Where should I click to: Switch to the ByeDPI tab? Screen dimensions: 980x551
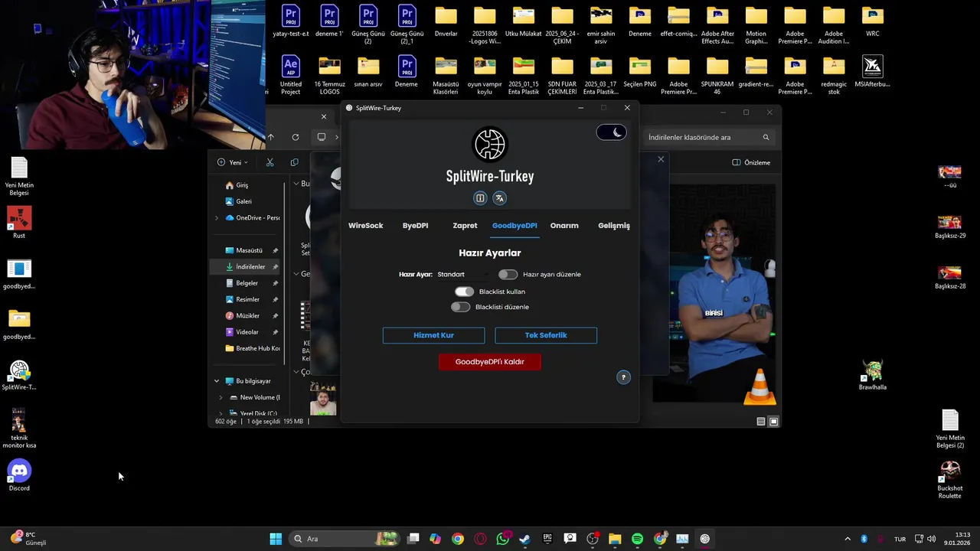coord(415,226)
